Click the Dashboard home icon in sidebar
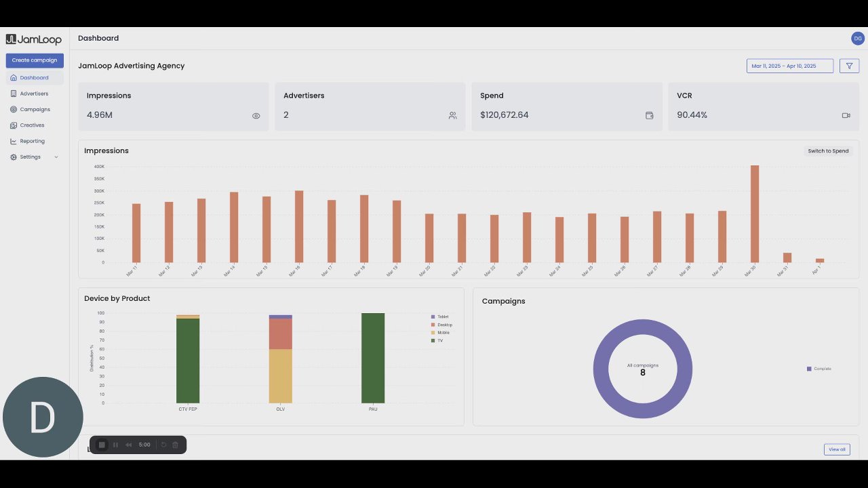Image resolution: width=868 pixels, height=488 pixels. pos(14,78)
